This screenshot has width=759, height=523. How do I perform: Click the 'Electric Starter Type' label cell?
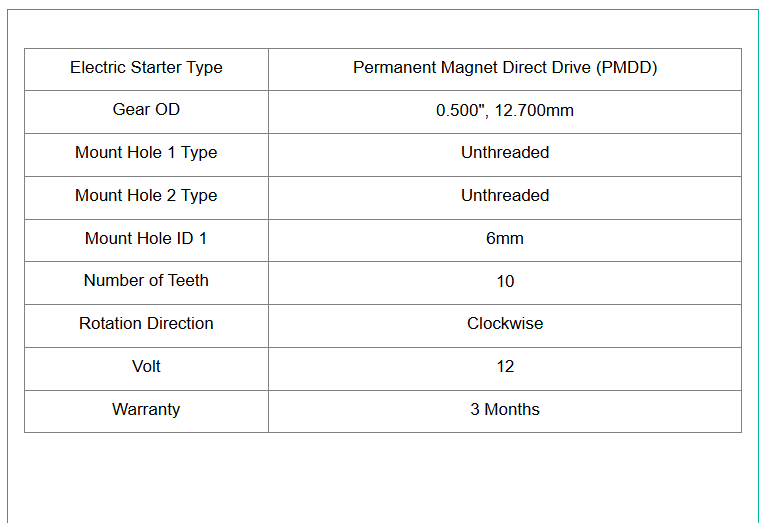tap(146, 68)
